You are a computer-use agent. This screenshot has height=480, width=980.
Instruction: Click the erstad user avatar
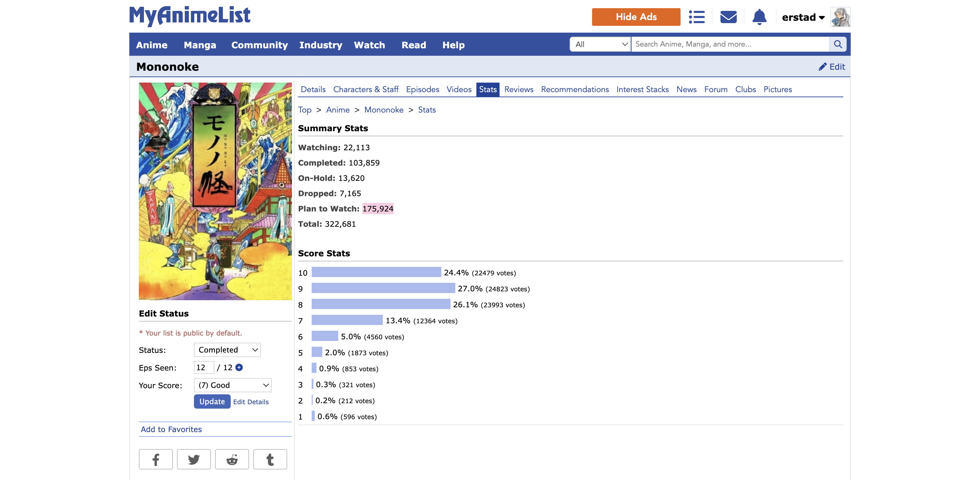click(840, 17)
